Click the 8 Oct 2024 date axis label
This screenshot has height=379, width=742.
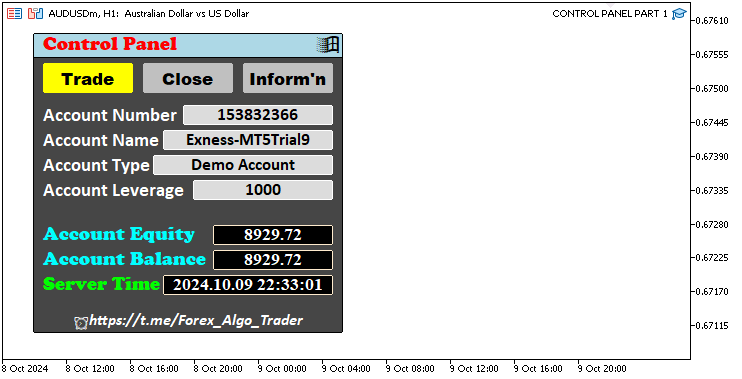pos(25,369)
